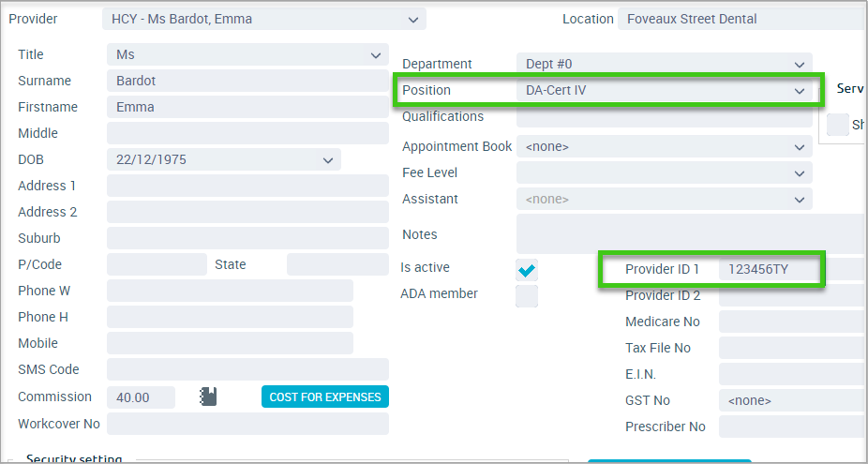The image size is (868, 464).
Task: Tick the partly hidden checkbox under Serv
Action: pyautogui.click(x=838, y=125)
